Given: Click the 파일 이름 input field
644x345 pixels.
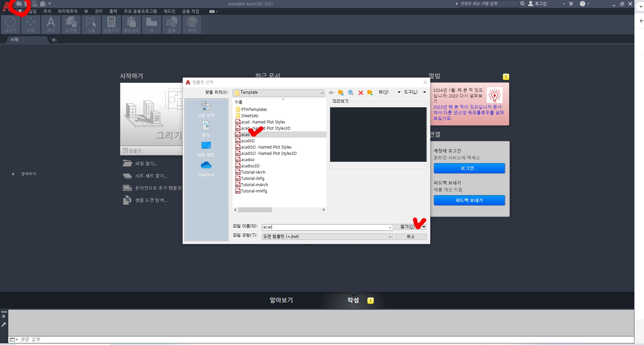Looking at the screenshot, I should (327, 227).
